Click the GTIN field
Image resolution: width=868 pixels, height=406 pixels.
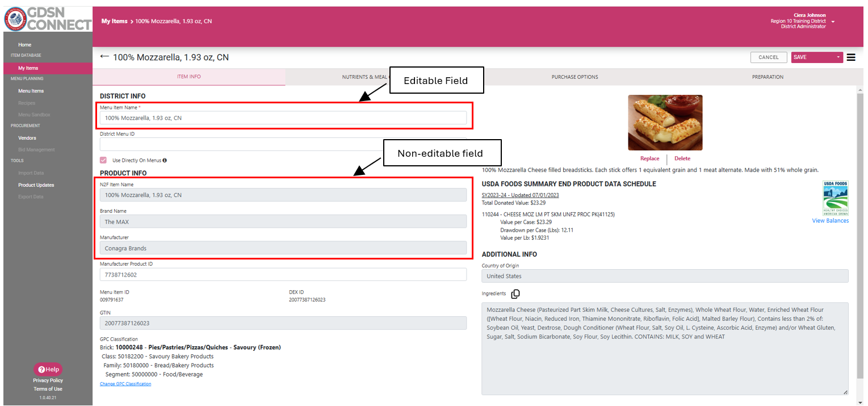[x=283, y=323]
